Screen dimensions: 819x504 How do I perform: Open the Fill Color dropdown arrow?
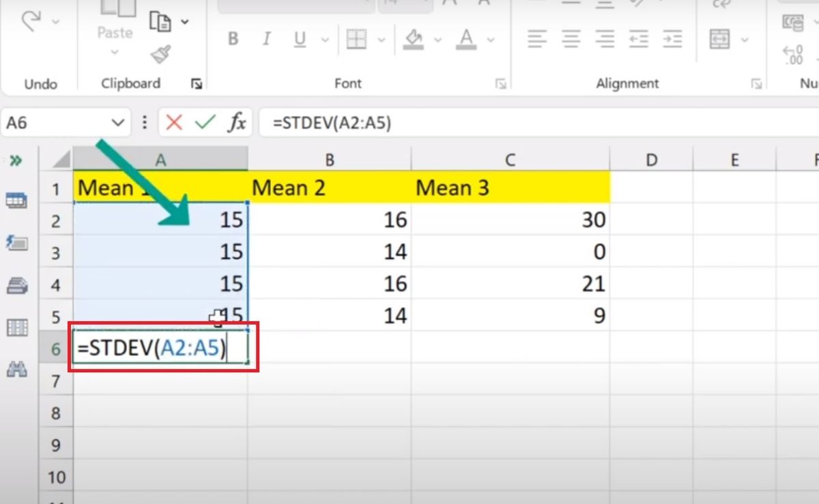(438, 40)
